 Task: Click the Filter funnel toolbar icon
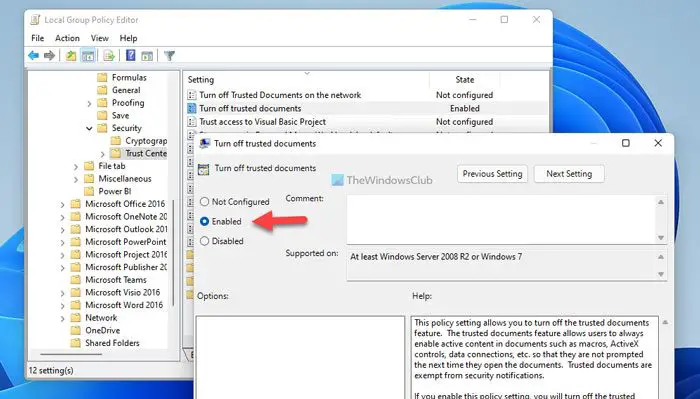point(169,56)
